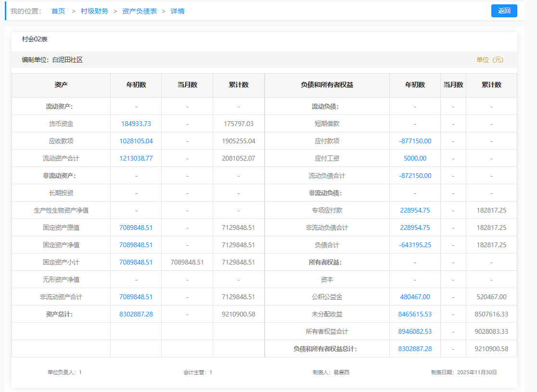Open 村级财务 breadcrumb link

pyautogui.click(x=94, y=11)
